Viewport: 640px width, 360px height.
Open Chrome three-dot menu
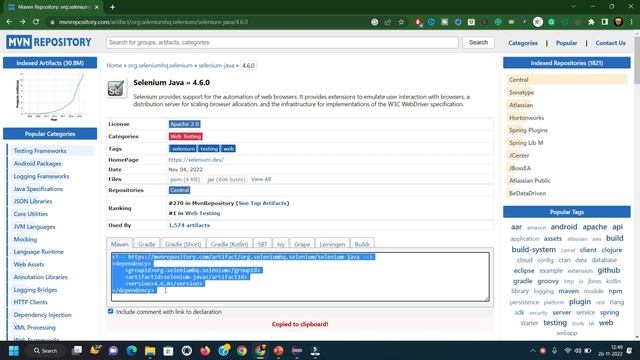click(x=631, y=22)
